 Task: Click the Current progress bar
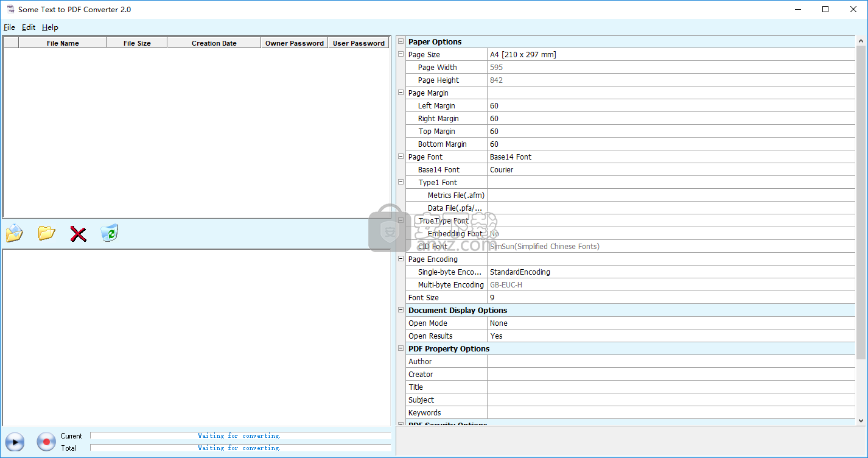240,435
